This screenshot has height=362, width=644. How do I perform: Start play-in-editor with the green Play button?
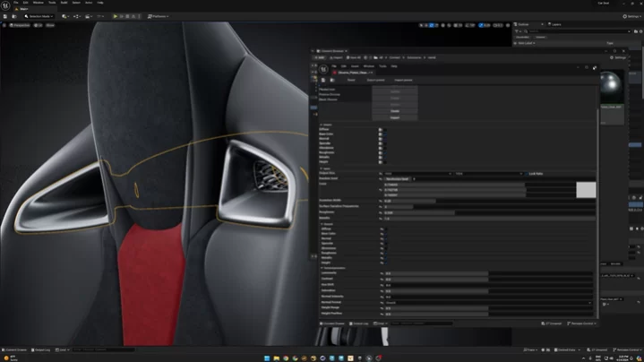click(x=115, y=16)
